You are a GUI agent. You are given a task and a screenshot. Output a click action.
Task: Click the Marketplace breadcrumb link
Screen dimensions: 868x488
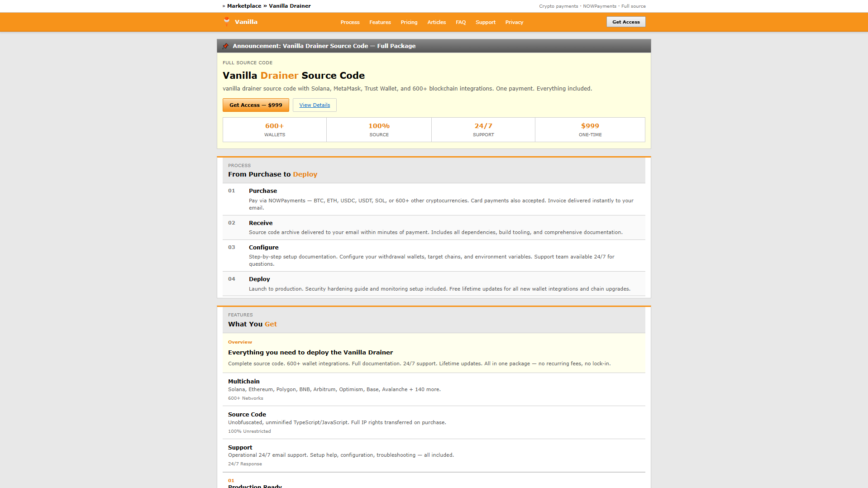pos(244,6)
